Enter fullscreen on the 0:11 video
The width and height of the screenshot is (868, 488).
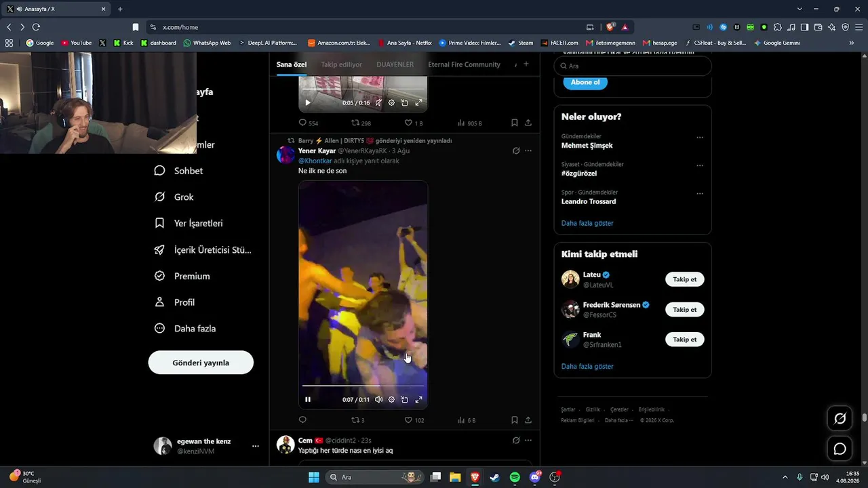(x=418, y=400)
